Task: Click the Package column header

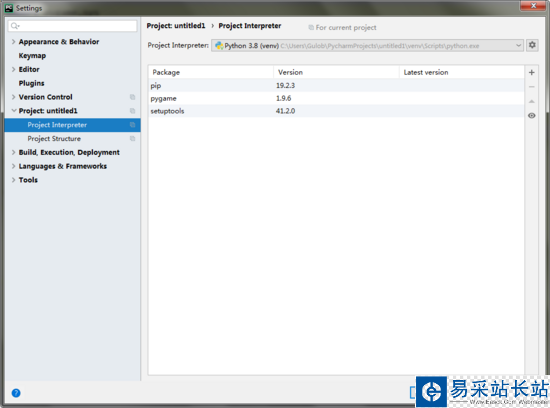Action: tap(210, 72)
